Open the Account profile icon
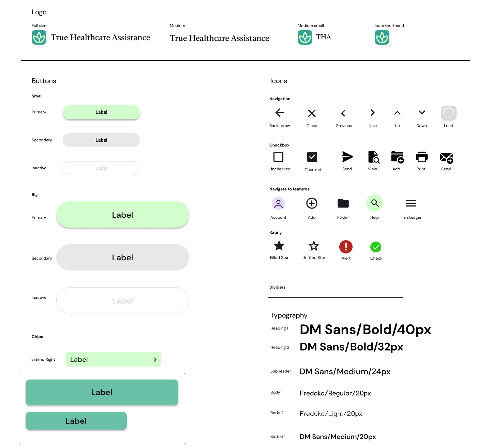 click(x=278, y=203)
